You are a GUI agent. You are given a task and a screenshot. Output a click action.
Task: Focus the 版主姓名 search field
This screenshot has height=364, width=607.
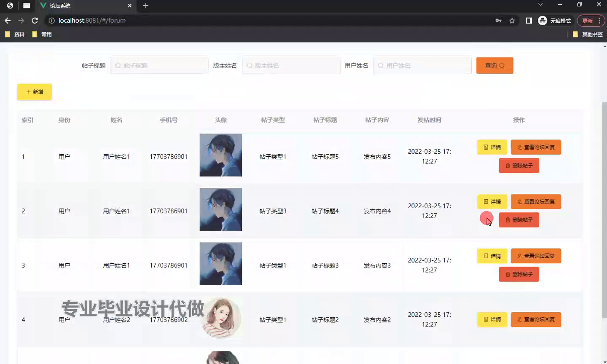click(291, 65)
